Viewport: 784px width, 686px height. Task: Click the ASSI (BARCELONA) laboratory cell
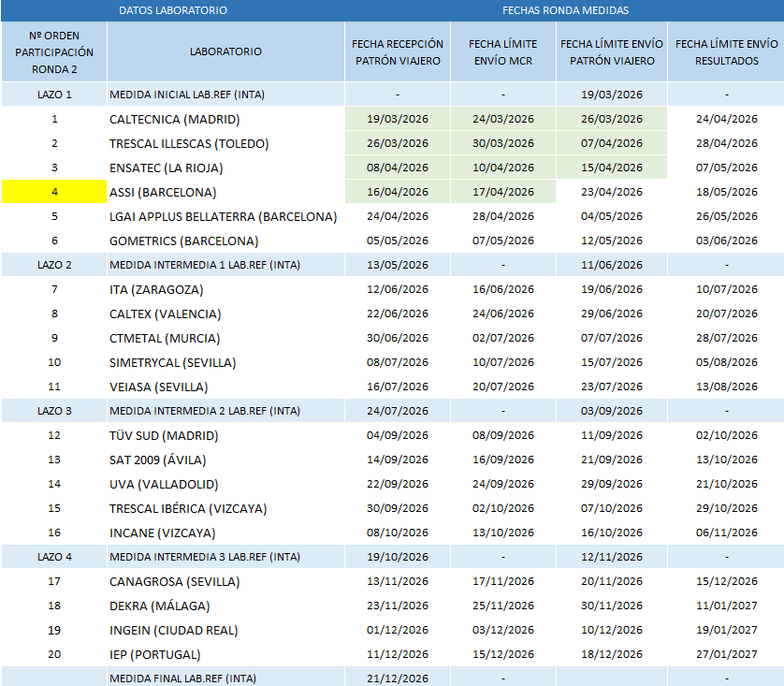(x=163, y=192)
